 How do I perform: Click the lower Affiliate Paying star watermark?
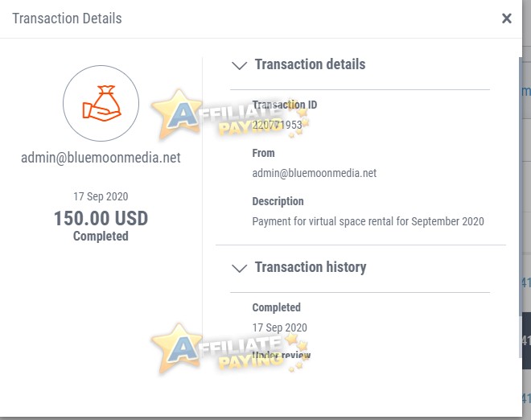coord(230,349)
